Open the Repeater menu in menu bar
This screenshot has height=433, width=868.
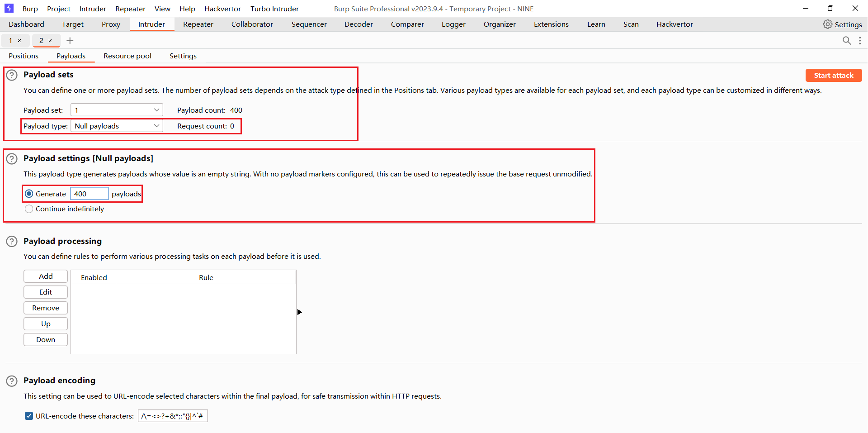click(130, 9)
